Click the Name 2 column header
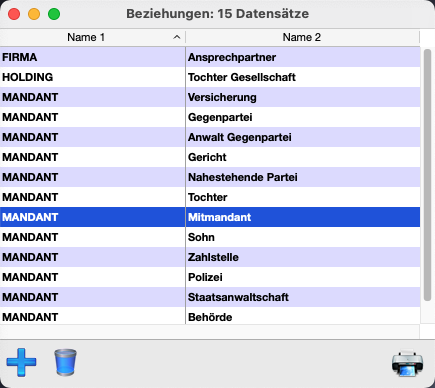This screenshot has width=435, height=388. (x=302, y=37)
